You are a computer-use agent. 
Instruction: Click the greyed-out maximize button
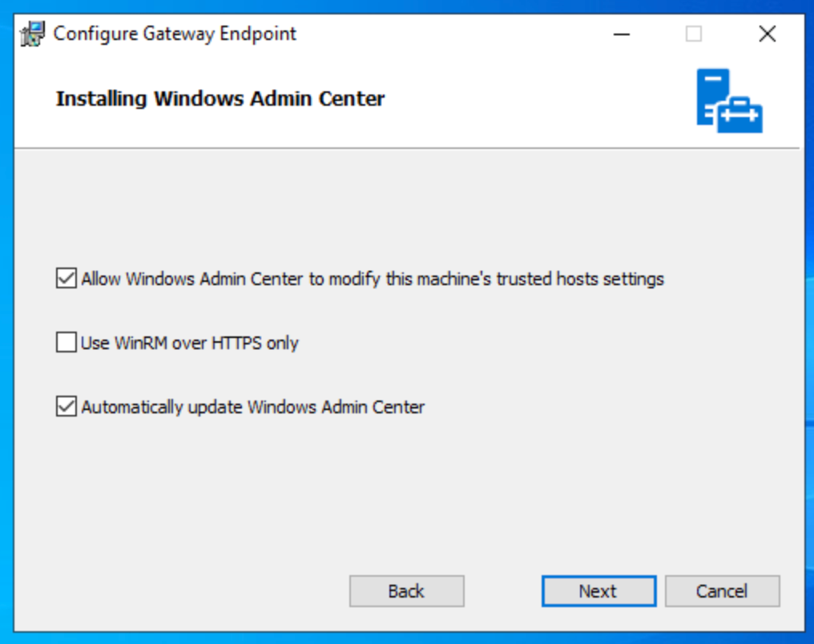[x=694, y=34]
